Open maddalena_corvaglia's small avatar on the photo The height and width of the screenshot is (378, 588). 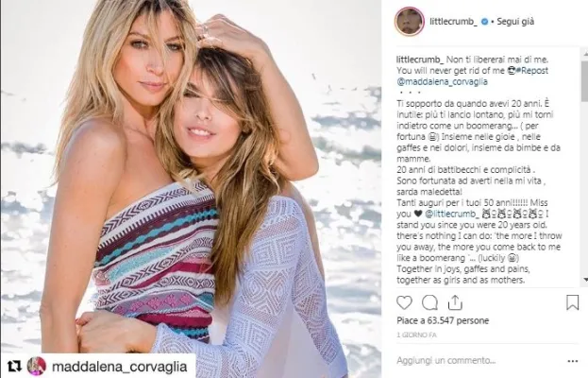click(x=37, y=366)
